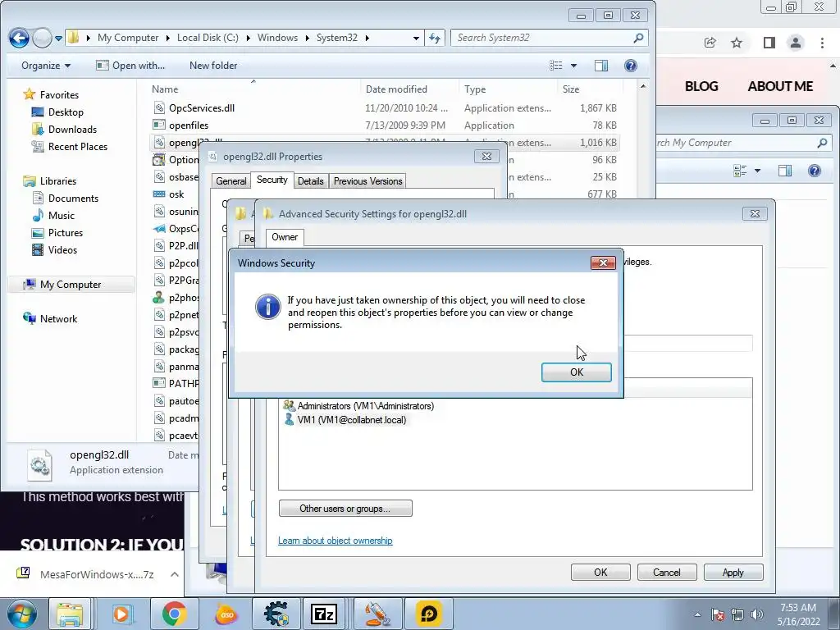840x630 pixels.
Task: Open browser three-dot menu
Action: click(x=822, y=43)
